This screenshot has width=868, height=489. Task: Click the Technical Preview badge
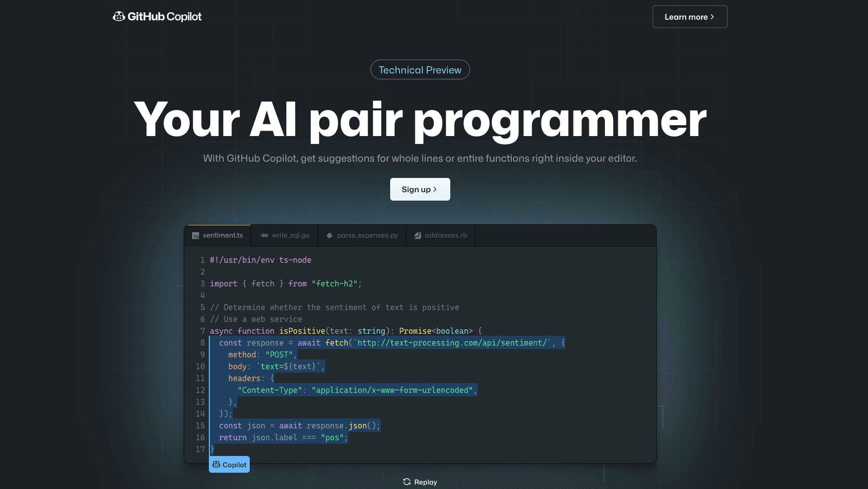coord(420,70)
